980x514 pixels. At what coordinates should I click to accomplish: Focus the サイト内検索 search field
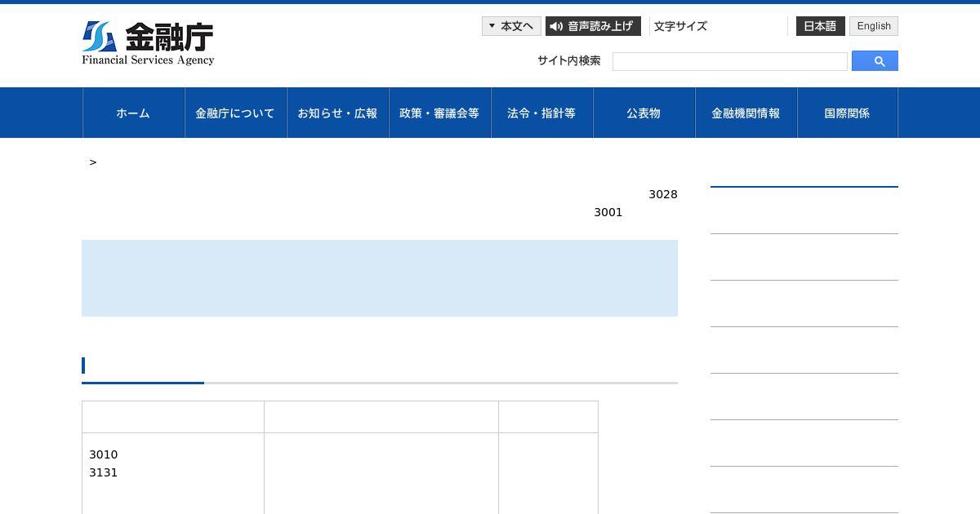(x=730, y=61)
